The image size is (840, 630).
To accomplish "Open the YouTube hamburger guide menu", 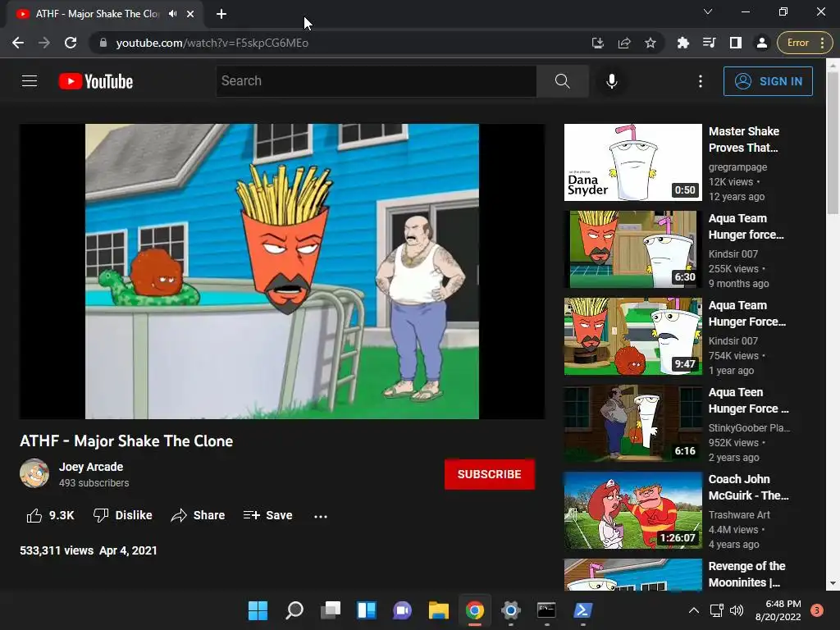I will click(x=30, y=81).
